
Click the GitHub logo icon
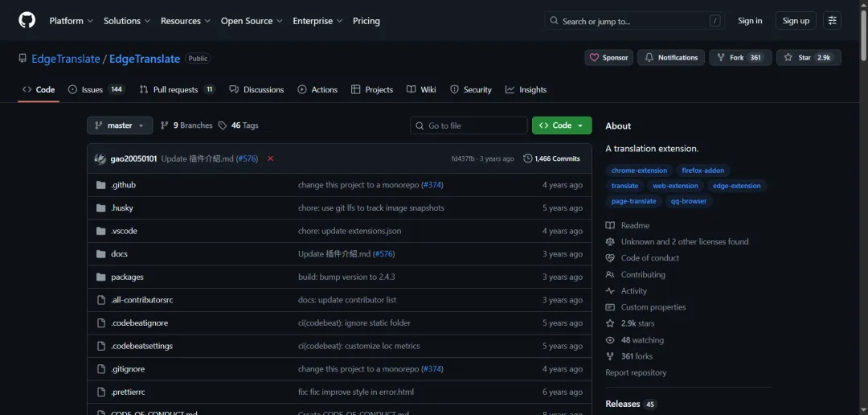point(27,20)
